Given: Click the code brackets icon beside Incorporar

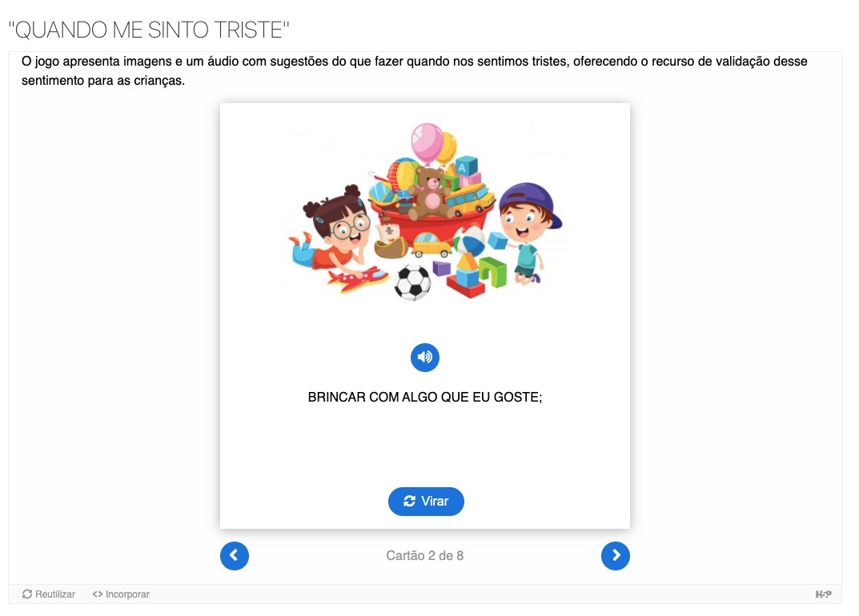Looking at the screenshot, I should 98,594.
